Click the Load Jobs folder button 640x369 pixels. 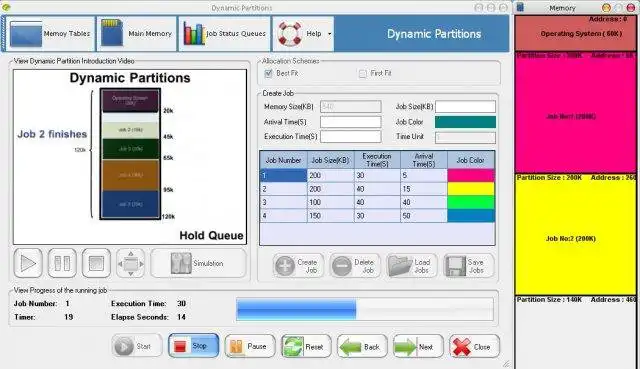tap(411, 266)
